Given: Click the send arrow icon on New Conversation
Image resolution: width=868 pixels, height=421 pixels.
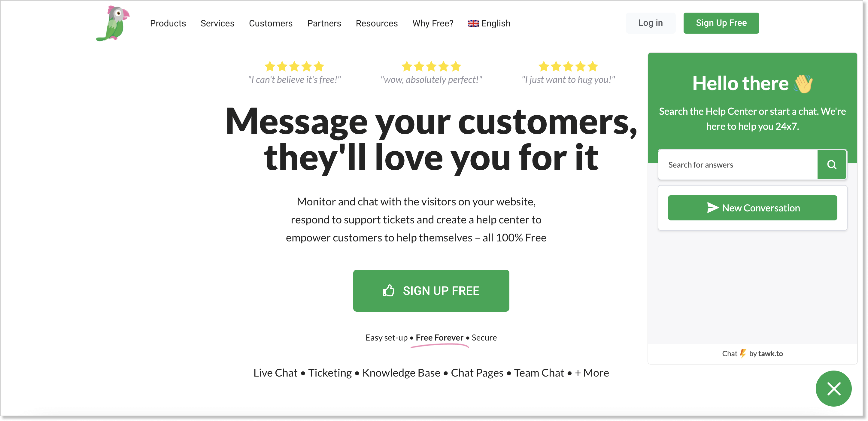Looking at the screenshot, I should [x=712, y=207].
